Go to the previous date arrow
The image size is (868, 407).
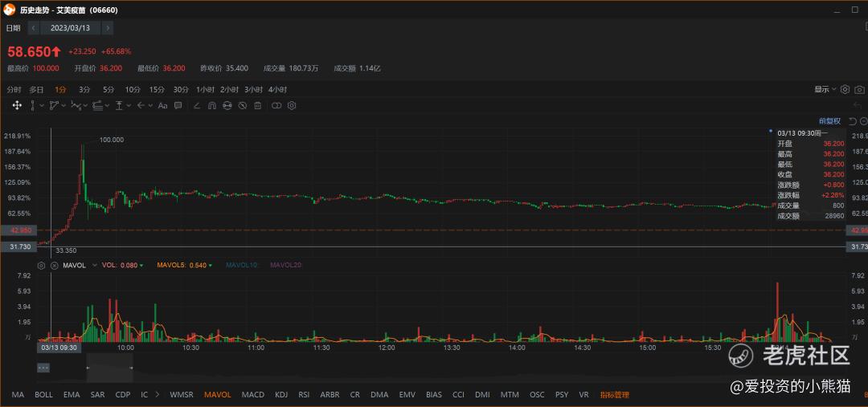(33, 27)
